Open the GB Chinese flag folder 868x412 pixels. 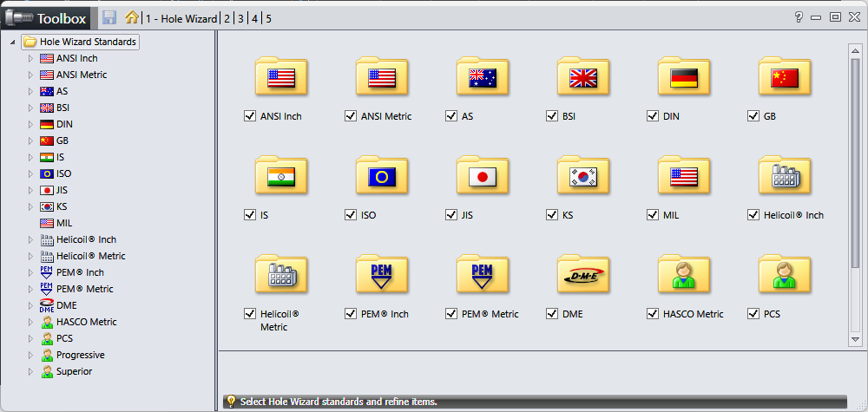pyautogui.click(x=785, y=77)
